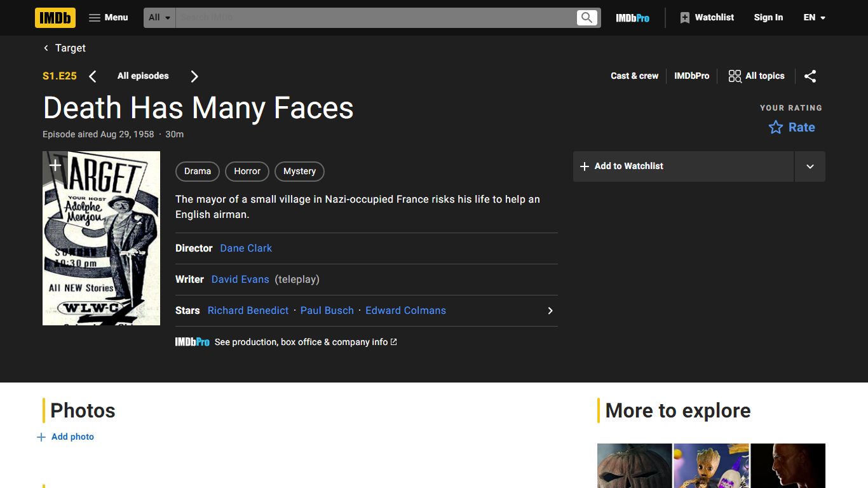
Task: Add episode to Watchlist button
Action: [x=683, y=166]
